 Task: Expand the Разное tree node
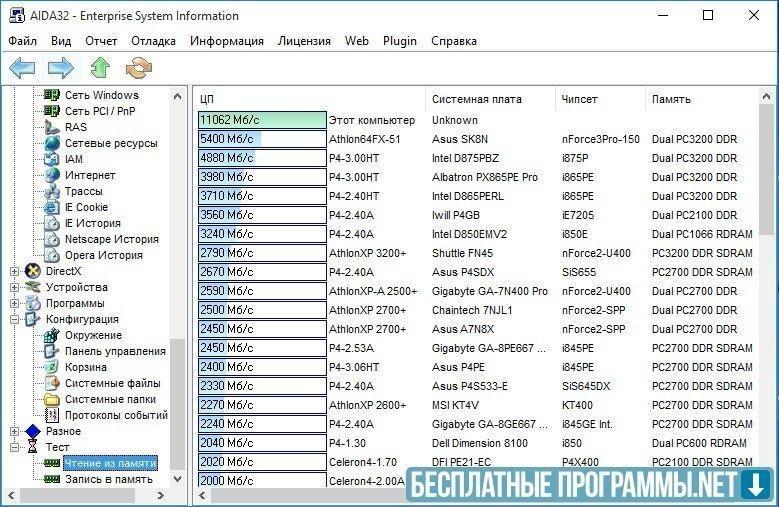click(x=14, y=431)
